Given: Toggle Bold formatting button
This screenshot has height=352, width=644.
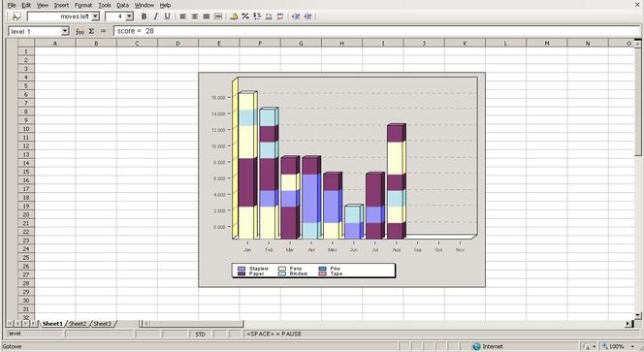Looking at the screenshot, I should (x=145, y=16).
